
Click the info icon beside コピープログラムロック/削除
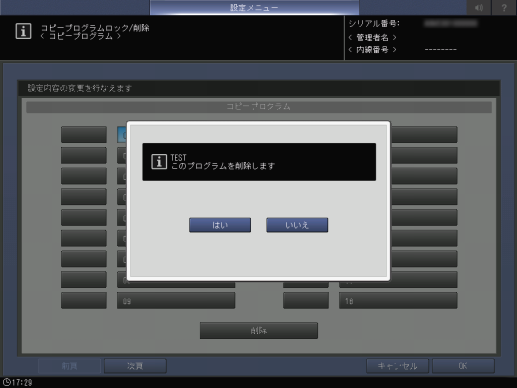coord(23,31)
